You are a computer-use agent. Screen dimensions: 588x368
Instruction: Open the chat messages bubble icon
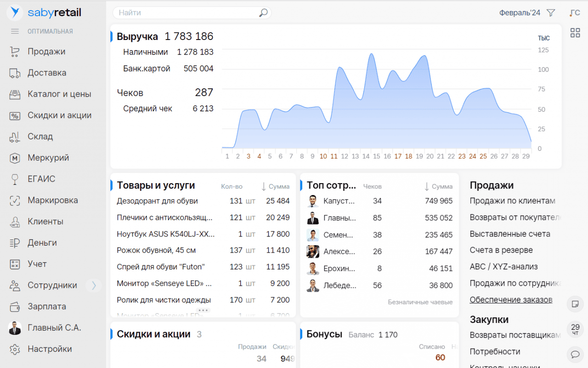(575, 354)
